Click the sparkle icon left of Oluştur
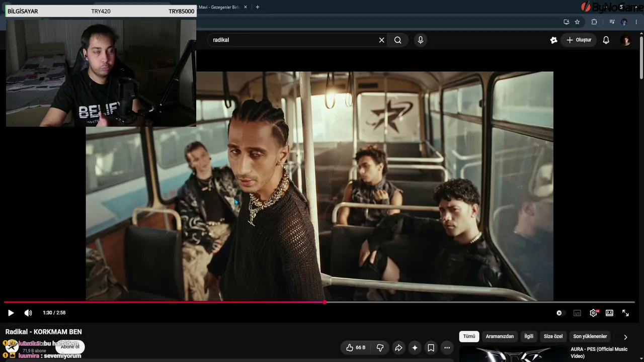Viewport: 644px width, 362px height. point(553,40)
